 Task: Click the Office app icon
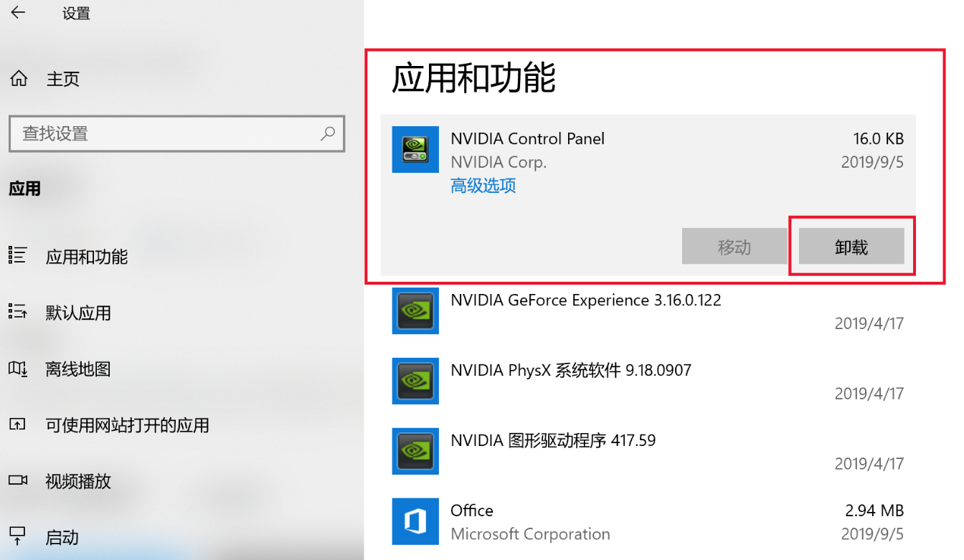tap(415, 521)
